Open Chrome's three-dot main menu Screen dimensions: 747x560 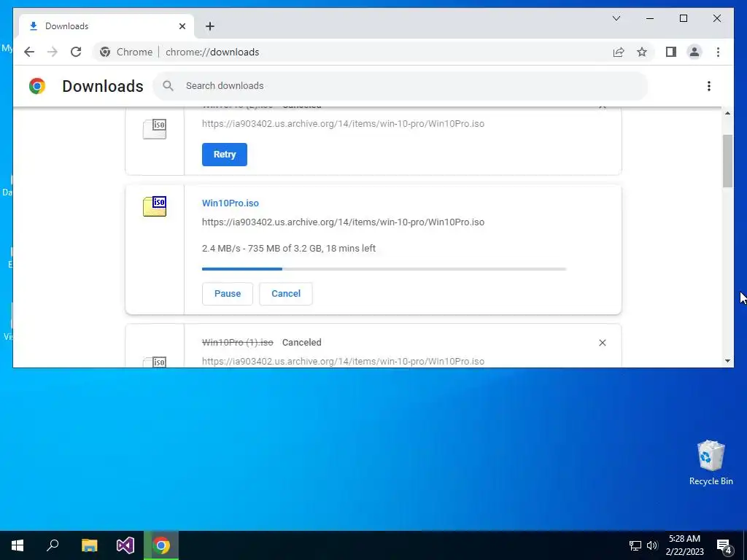(x=718, y=52)
